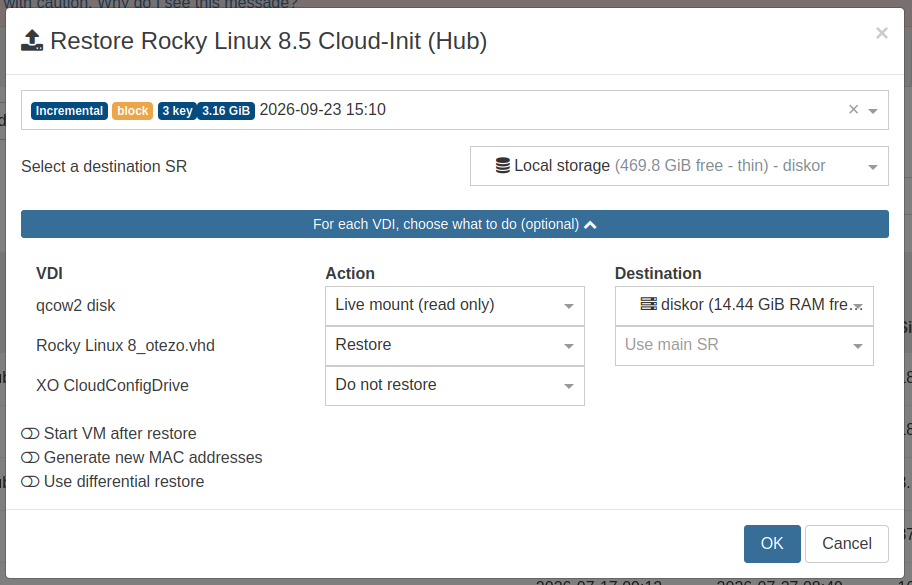This screenshot has width=912, height=585.
Task: Click the orange block badge
Action: (133, 110)
